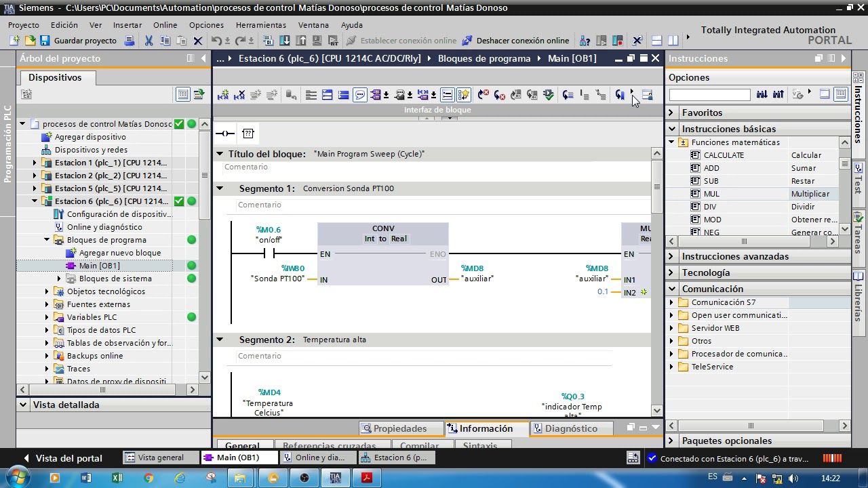This screenshot has height=488, width=868.
Task: Click project tree horizontal scrollbar thumb
Action: tap(103, 390)
